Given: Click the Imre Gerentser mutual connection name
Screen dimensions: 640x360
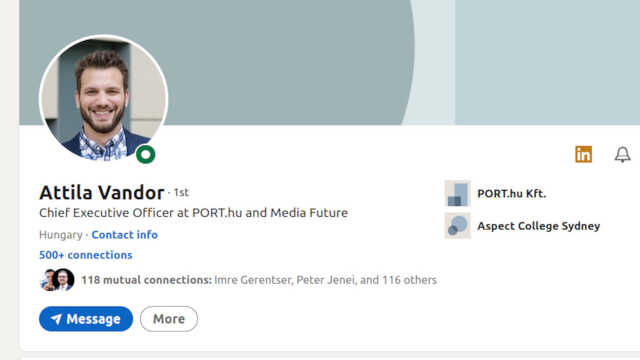Looking at the screenshot, I should coord(253,280).
